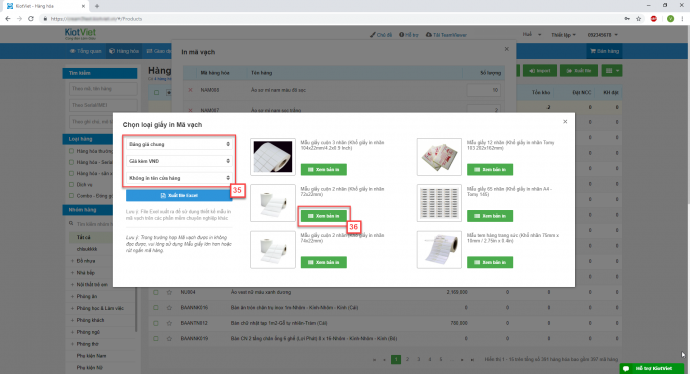Image resolution: width=690 pixels, height=374 pixels.
Task: Open Chrome profile avatar
Action: [x=670, y=18]
